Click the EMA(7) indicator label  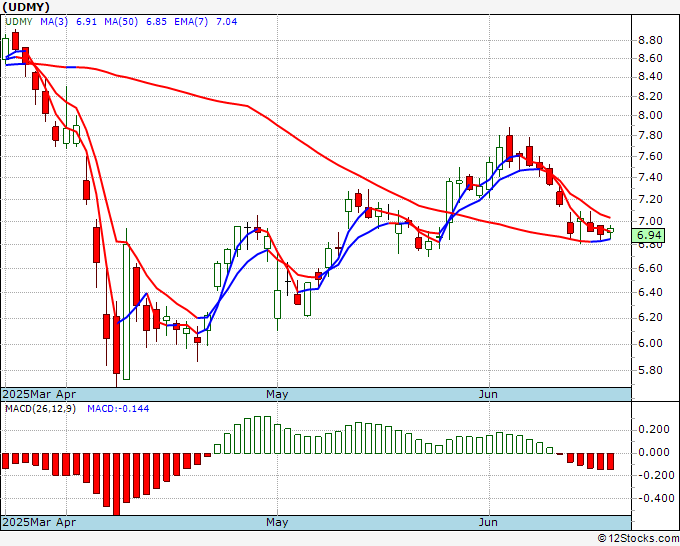point(191,22)
